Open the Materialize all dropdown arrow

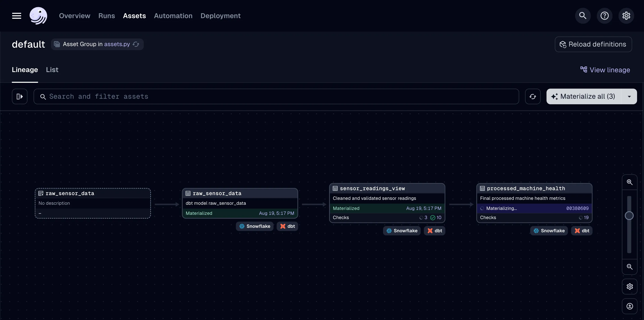coord(629,96)
